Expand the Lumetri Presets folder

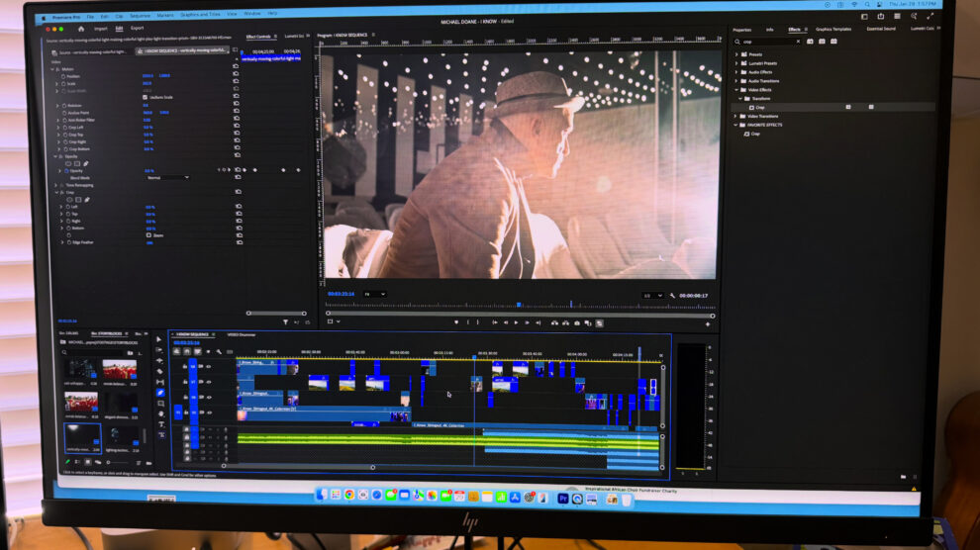pos(736,62)
